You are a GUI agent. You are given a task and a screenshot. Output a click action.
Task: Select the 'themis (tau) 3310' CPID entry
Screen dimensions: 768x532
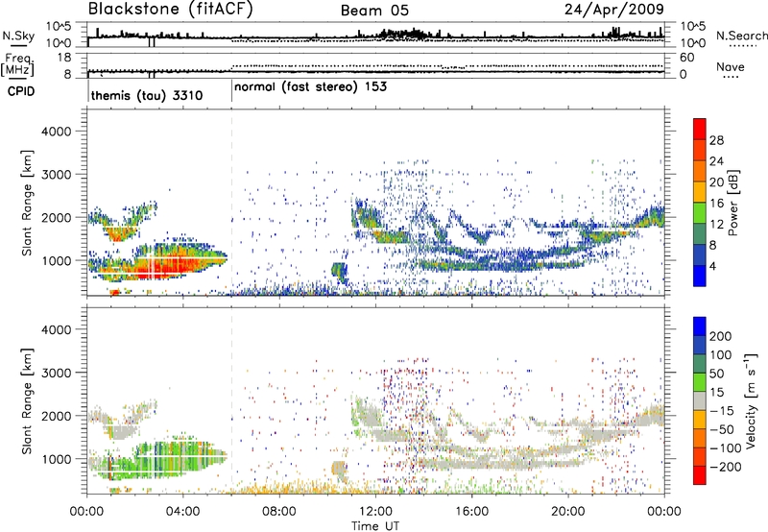pos(147,95)
